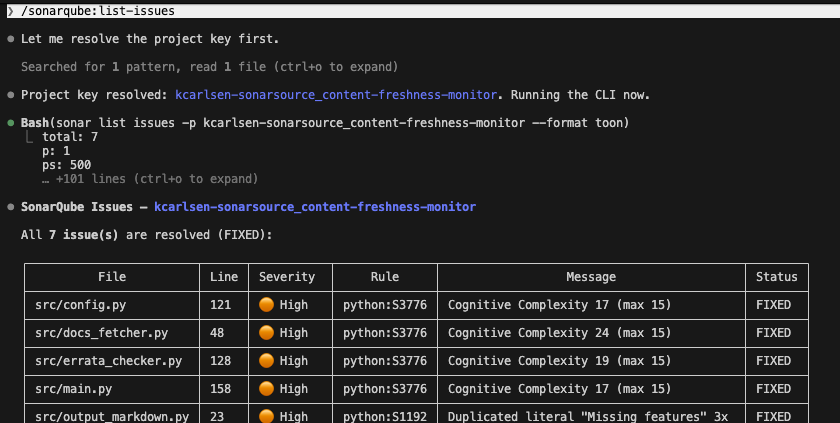Open the project key link in SonarQube Issues heading
The width and height of the screenshot is (840, 423).
(x=315, y=207)
